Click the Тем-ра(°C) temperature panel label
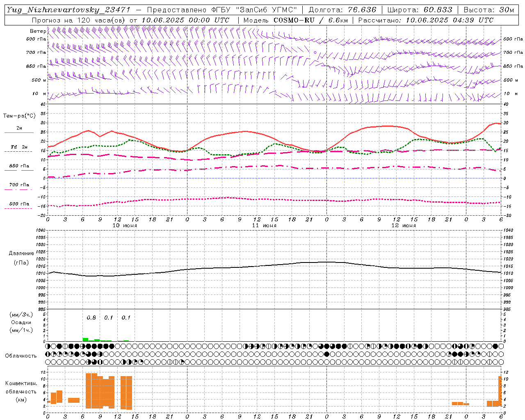525x420 pixels. (x=19, y=116)
